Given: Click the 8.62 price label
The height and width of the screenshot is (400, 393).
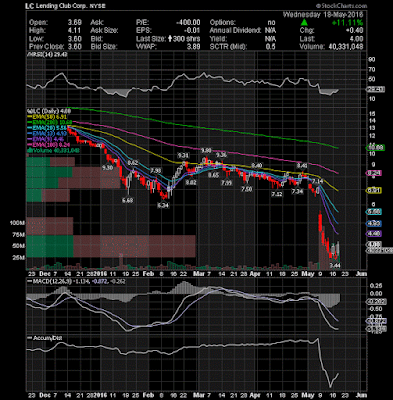Looking at the screenshot, I should click(133, 163).
